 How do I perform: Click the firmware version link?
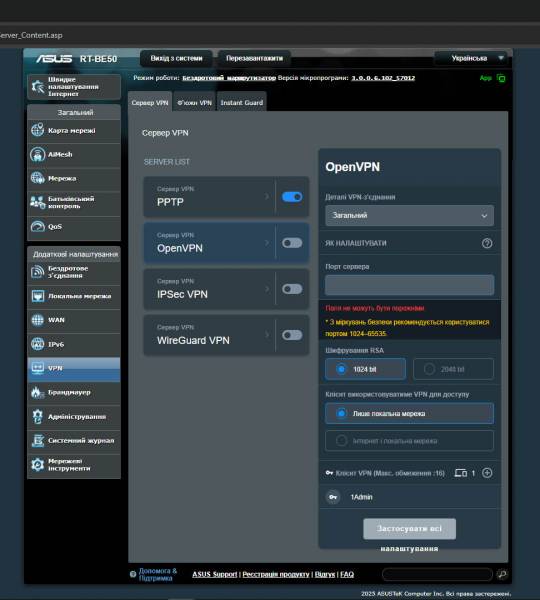(x=383, y=78)
